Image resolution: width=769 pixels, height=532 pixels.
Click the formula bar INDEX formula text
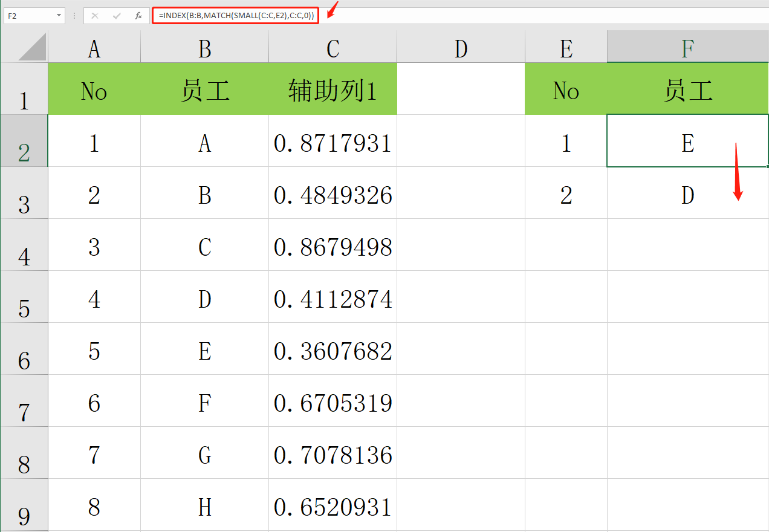[236, 16]
